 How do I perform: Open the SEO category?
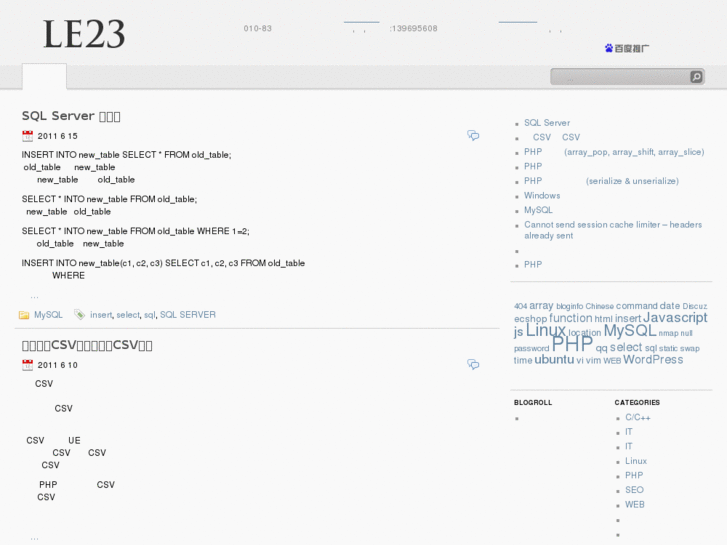[x=634, y=490]
